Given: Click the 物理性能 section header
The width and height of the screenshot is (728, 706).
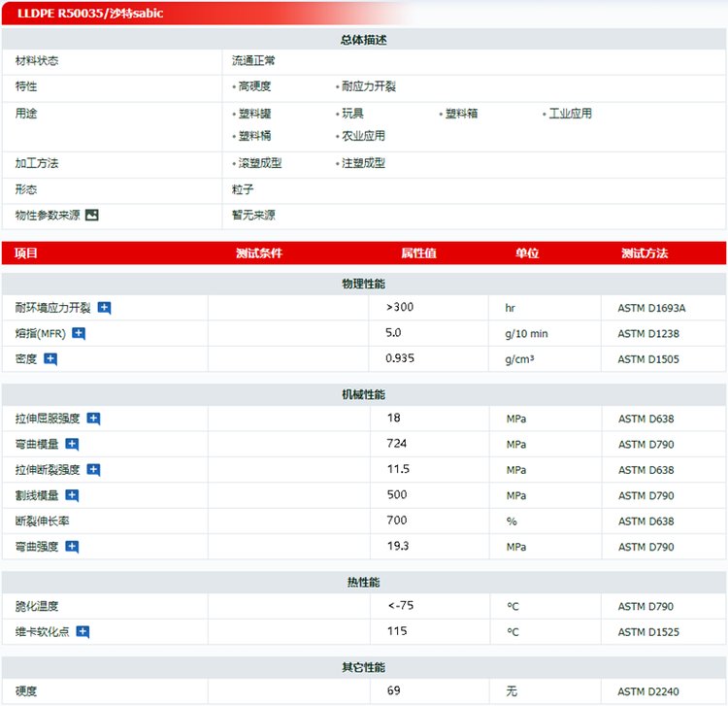Looking at the screenshot, I should (364, 284).
